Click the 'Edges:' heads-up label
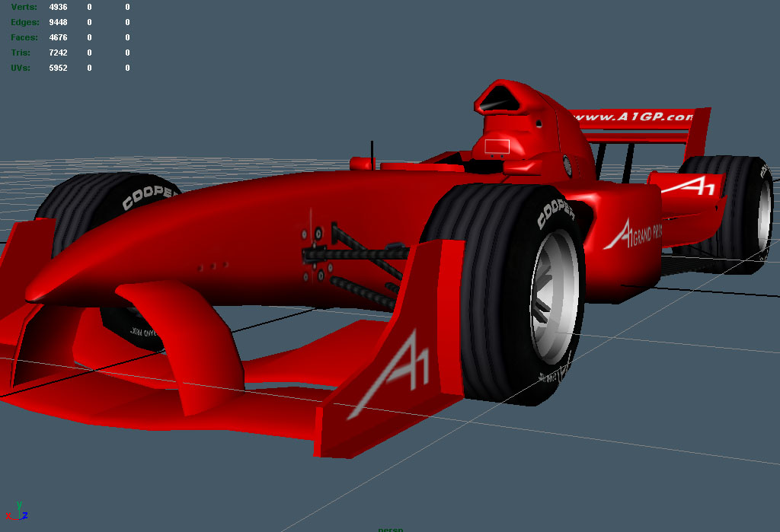The height and width of the screenshot is (532, 780). (25, 22)
